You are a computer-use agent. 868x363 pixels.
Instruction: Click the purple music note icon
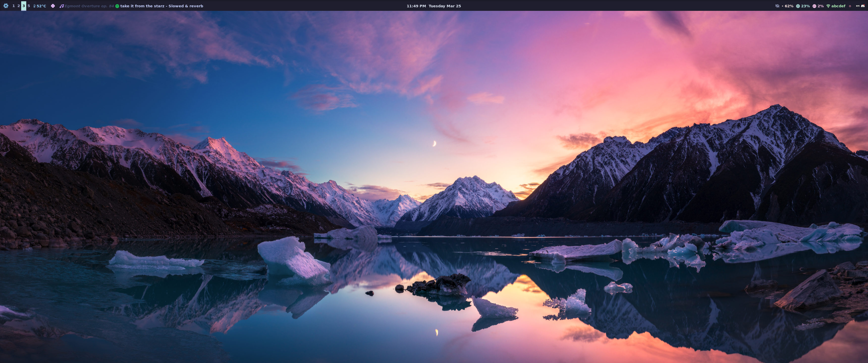point(61,6)
